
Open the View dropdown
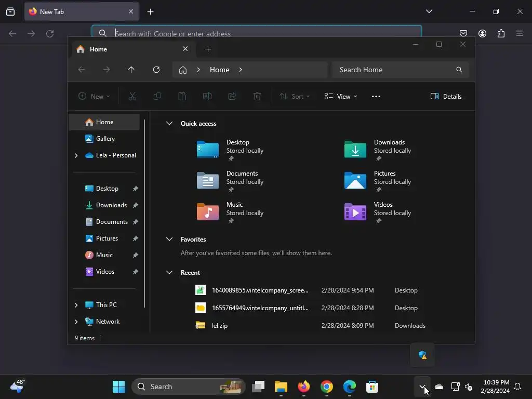coord(341,96)
